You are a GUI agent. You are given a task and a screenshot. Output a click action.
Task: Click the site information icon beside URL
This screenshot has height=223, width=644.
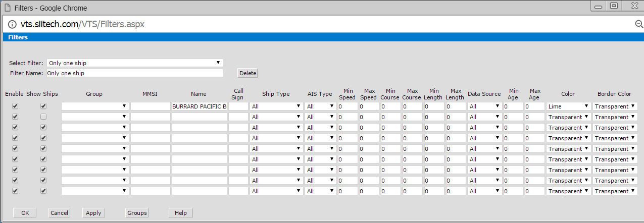[x=12, y=24]
